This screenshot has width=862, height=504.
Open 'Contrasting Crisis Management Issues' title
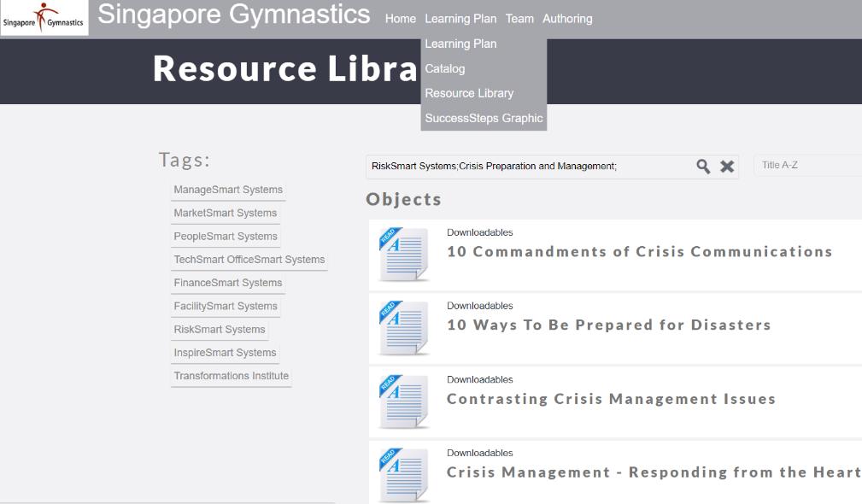(x=611, y=398)
